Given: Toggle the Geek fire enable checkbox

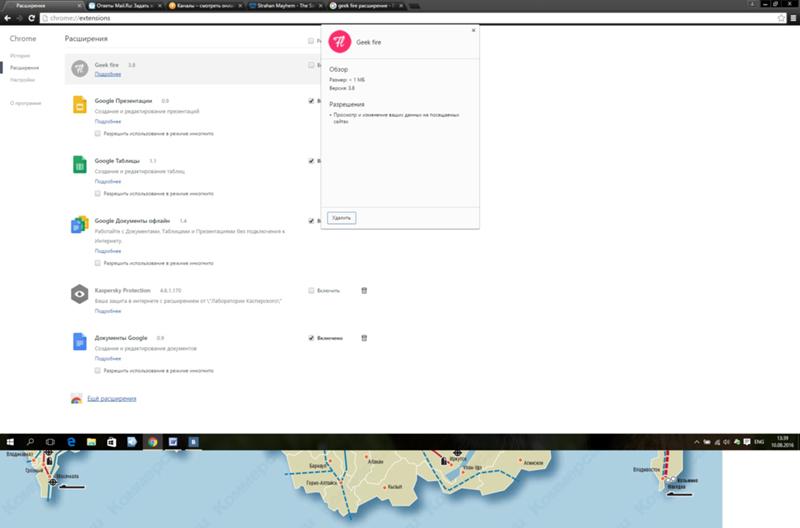Looking at the screenshot, I should 311,65.
